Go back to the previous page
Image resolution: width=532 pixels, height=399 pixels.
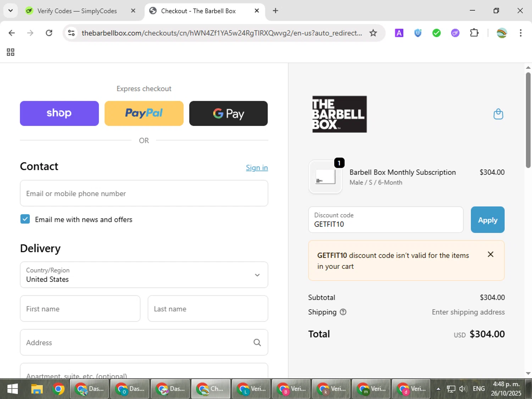pos(12,33)
